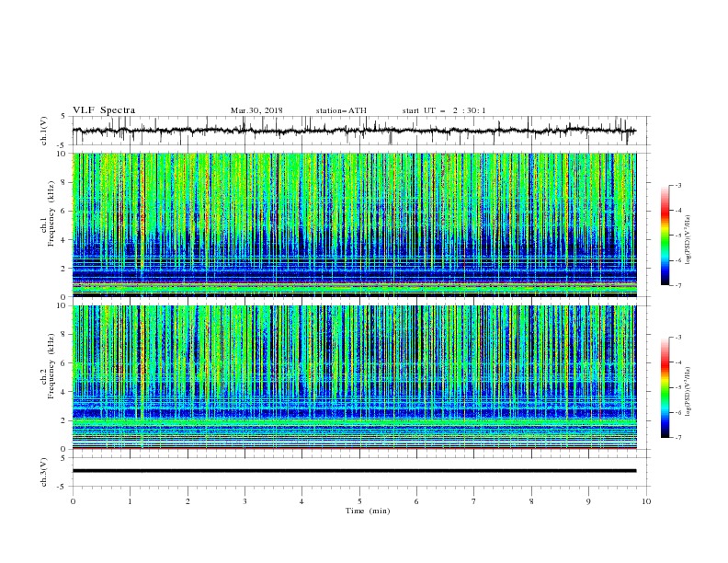
Task: Click time axis tick label "10"
Action: [x=646, y=501]
